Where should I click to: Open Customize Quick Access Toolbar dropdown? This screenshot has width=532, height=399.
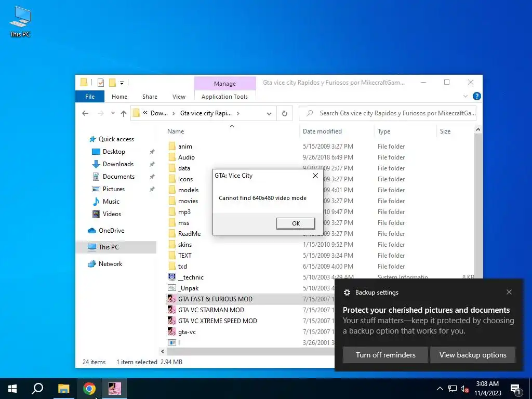click(x=122, y=83)
